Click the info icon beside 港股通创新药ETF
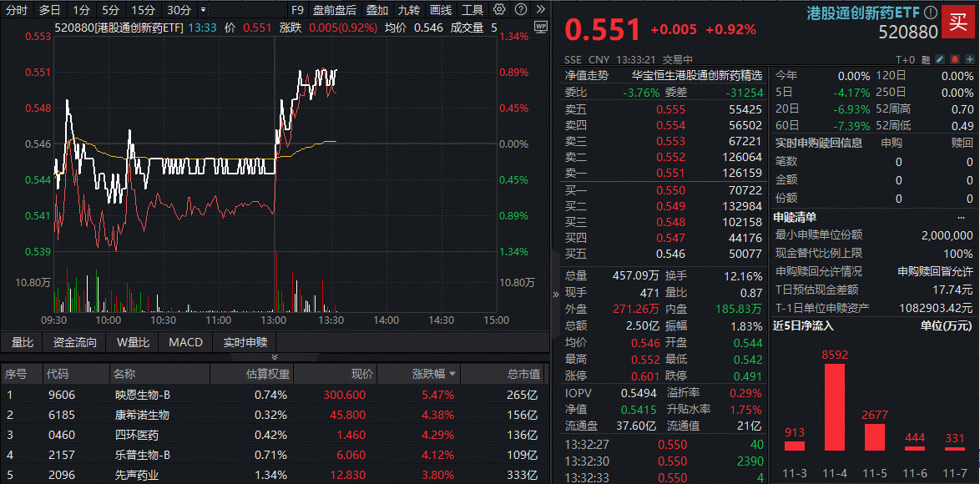Screen dimensions: 980x484 930,13
